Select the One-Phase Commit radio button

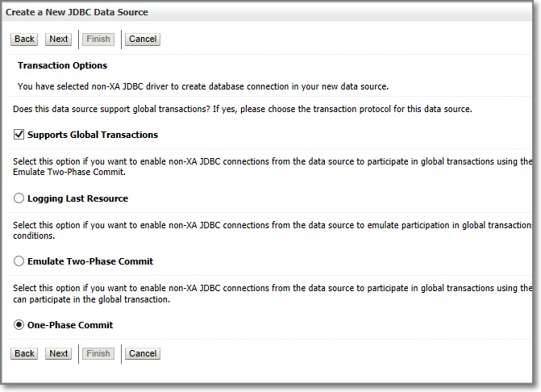pos(19,325)
